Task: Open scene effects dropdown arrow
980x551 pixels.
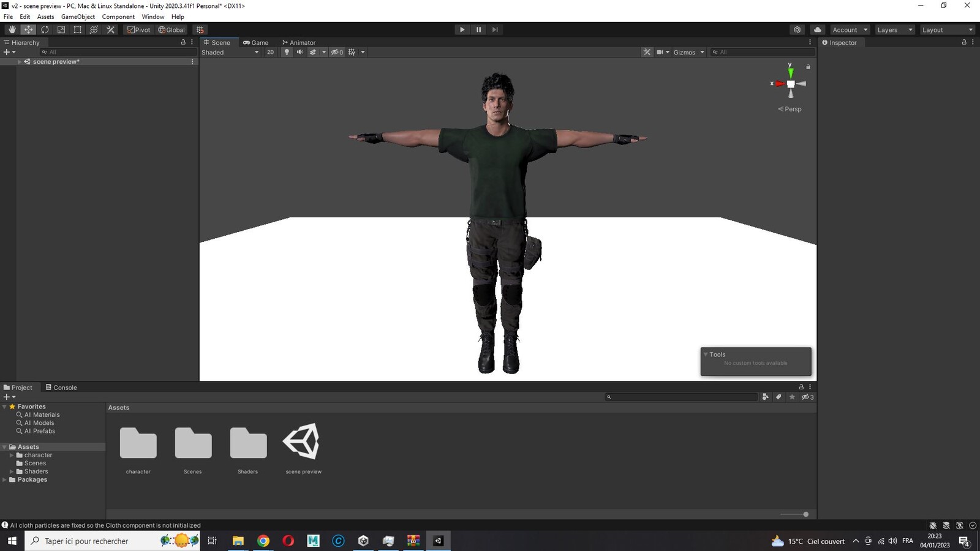Action: tap(324, 52)
